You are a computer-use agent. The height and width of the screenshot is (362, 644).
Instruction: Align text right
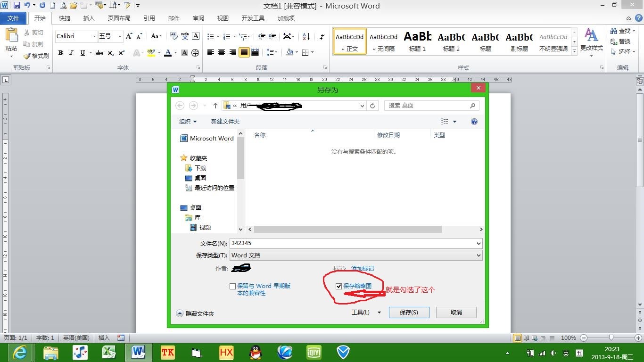pos(233,52)
